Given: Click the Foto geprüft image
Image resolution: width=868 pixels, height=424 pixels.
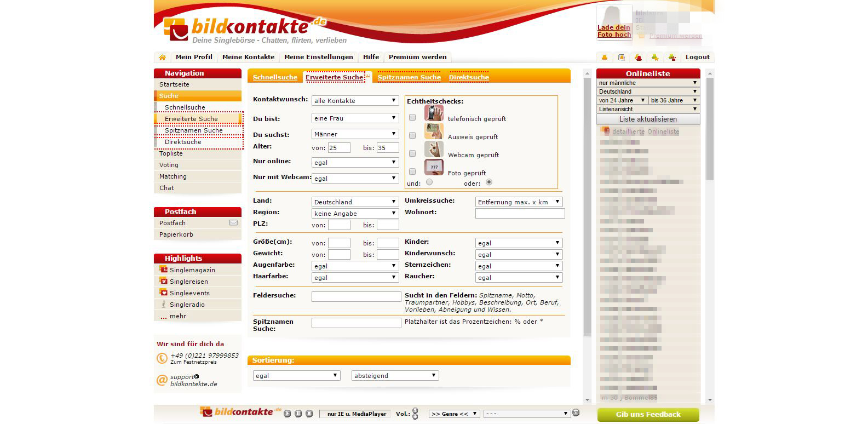Looking at the screenshot, I should click(434, 167).
